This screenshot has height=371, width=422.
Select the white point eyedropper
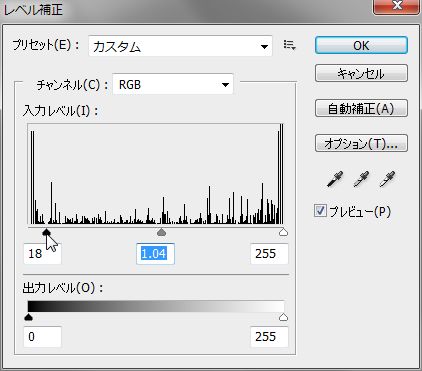[387, 179]
